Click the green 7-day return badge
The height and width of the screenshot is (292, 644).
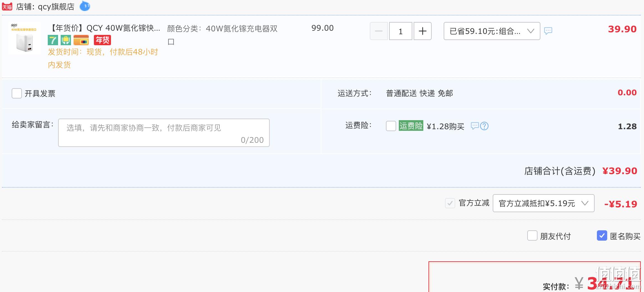(53, 40)
